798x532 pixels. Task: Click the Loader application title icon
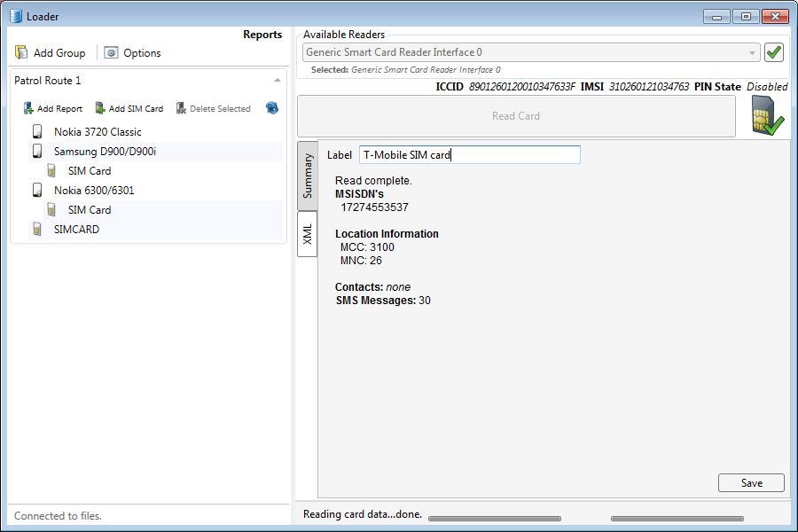[x=16, y=16]
